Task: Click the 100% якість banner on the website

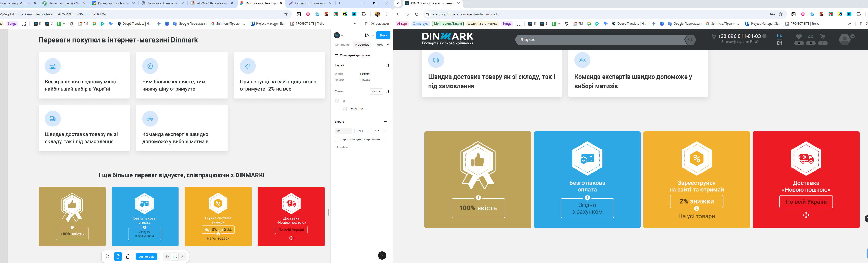Action: click(478, 180)
